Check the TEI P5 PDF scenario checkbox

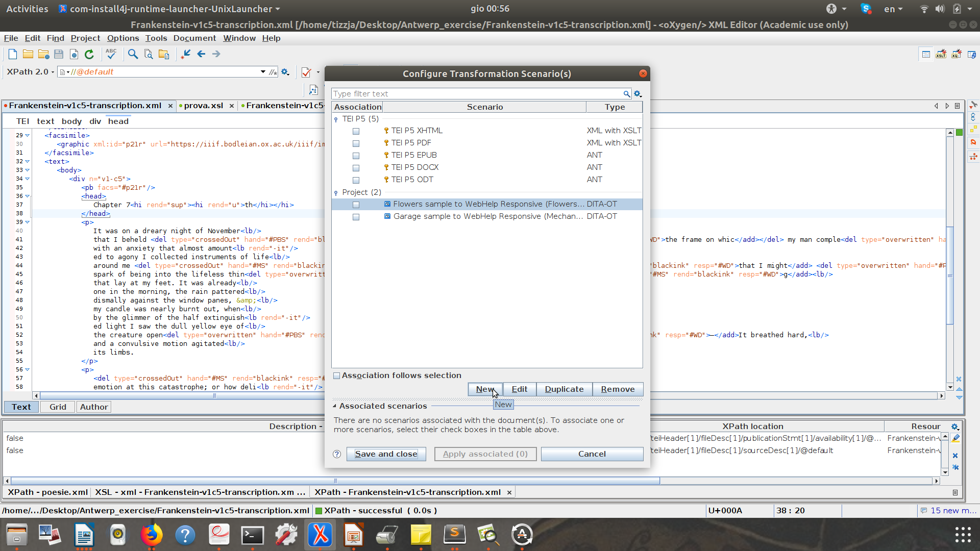[356, 143]
